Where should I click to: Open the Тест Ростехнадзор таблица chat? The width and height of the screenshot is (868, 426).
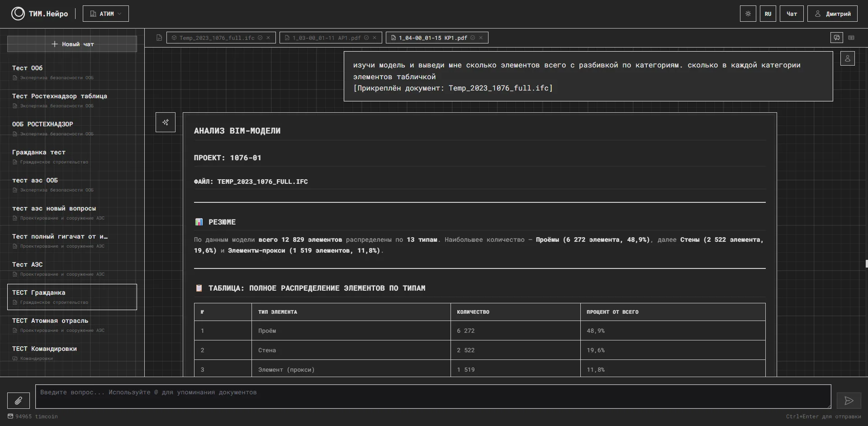coord(72,101)
